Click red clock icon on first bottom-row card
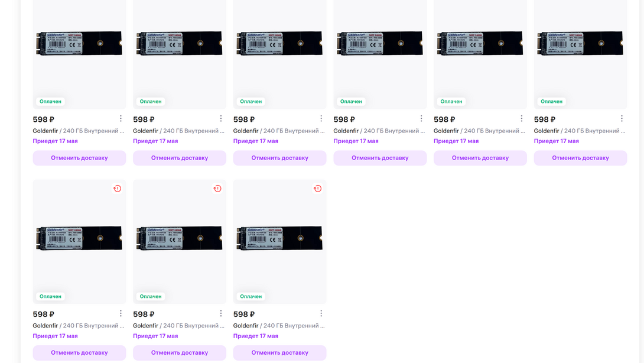 click(x=117, y=189)
